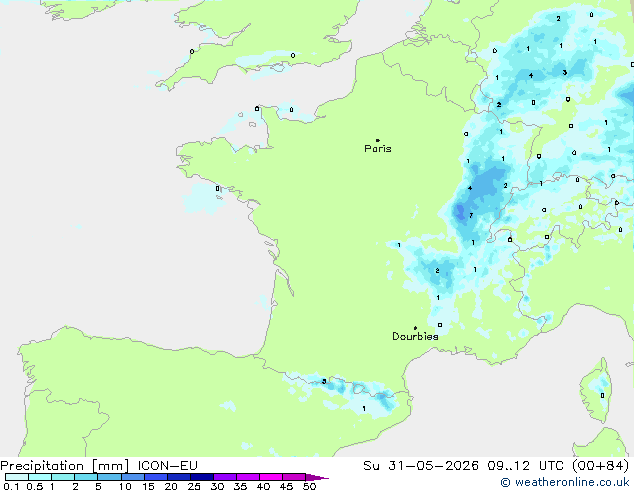The height and width of the screenshot is (490, 634).
Task: Click the legend swatch between 10 and 15
Action: (x=133, y=477)
